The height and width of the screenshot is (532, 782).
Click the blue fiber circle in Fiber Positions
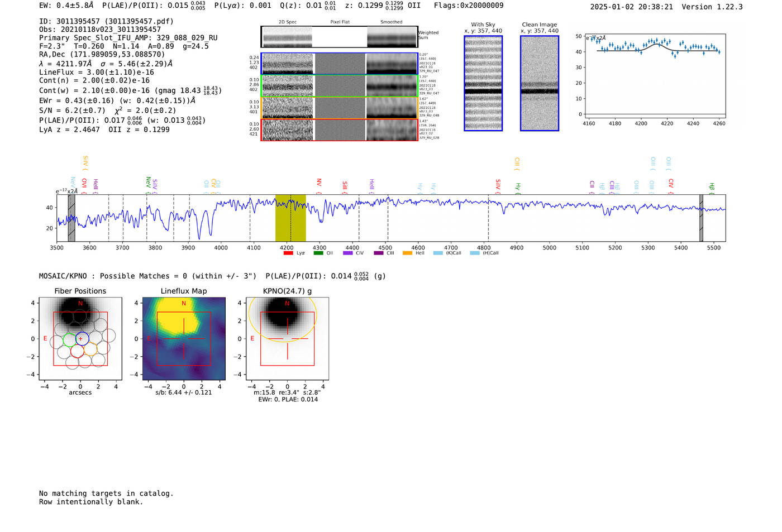click(x=82, y=339)
